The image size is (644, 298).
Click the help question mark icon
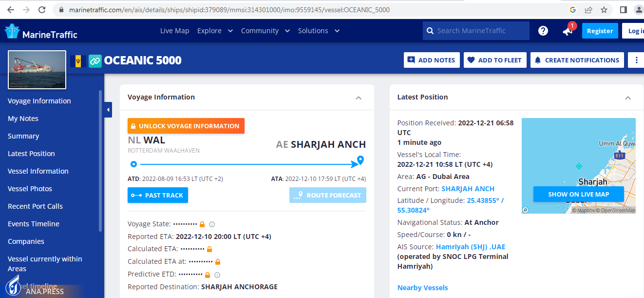pyautogui.click(x=543, y=31)
